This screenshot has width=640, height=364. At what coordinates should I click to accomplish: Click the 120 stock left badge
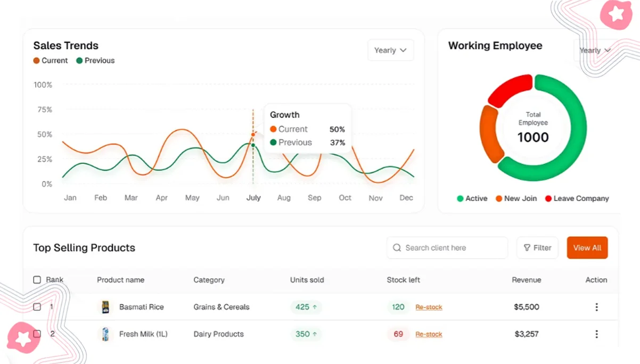click(398, 307)
